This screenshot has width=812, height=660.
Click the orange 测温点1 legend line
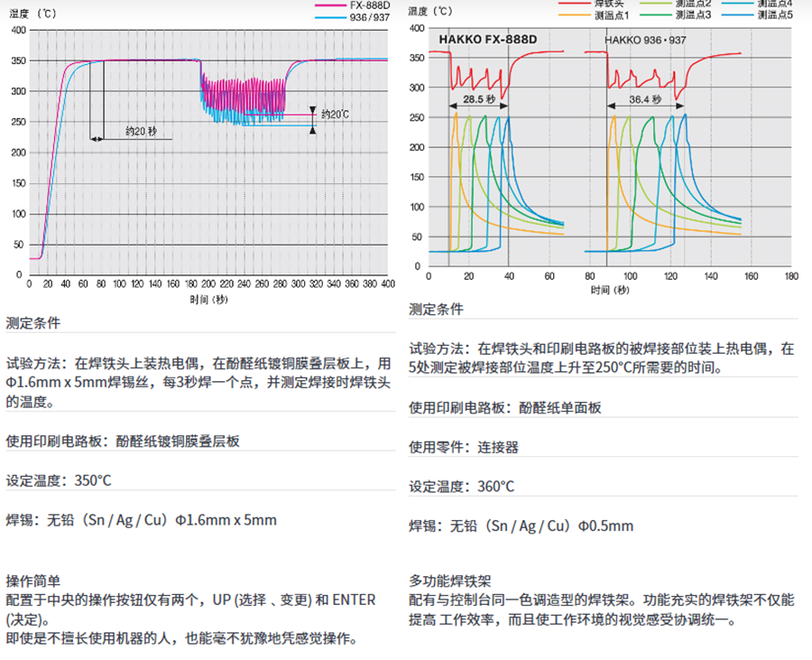coord(575,15)
